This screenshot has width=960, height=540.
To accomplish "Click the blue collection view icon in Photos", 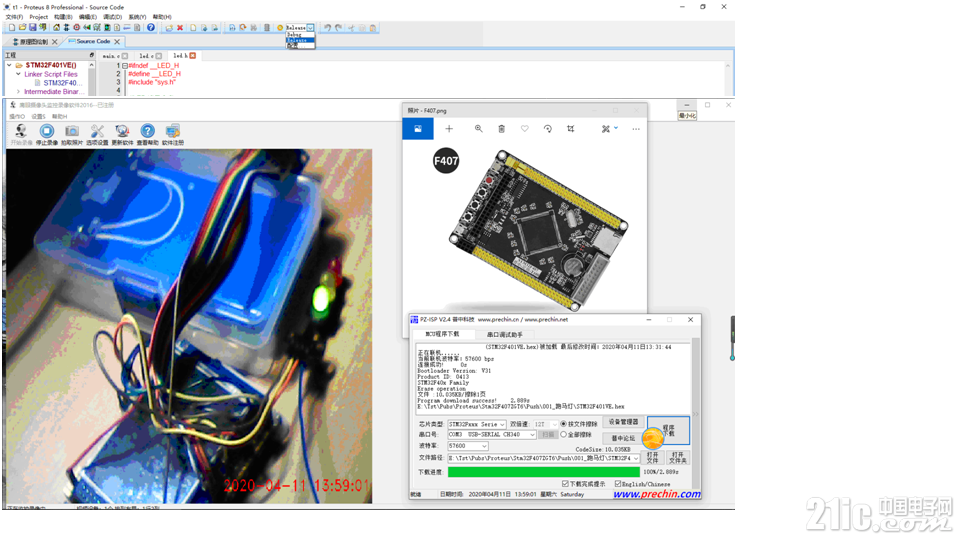I will click(418, 129).
